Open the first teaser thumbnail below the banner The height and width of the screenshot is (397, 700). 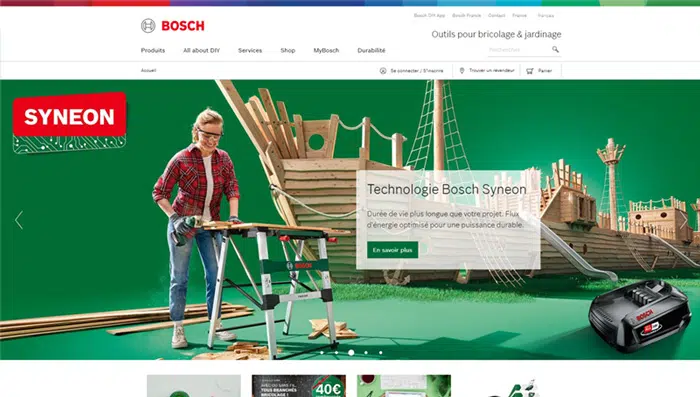click(x=194, y=386)
